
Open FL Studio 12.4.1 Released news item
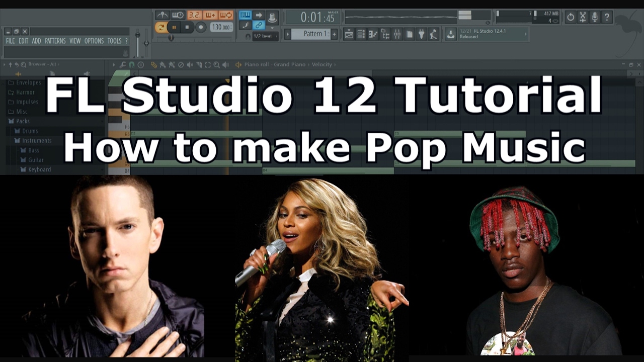[492, 34]
